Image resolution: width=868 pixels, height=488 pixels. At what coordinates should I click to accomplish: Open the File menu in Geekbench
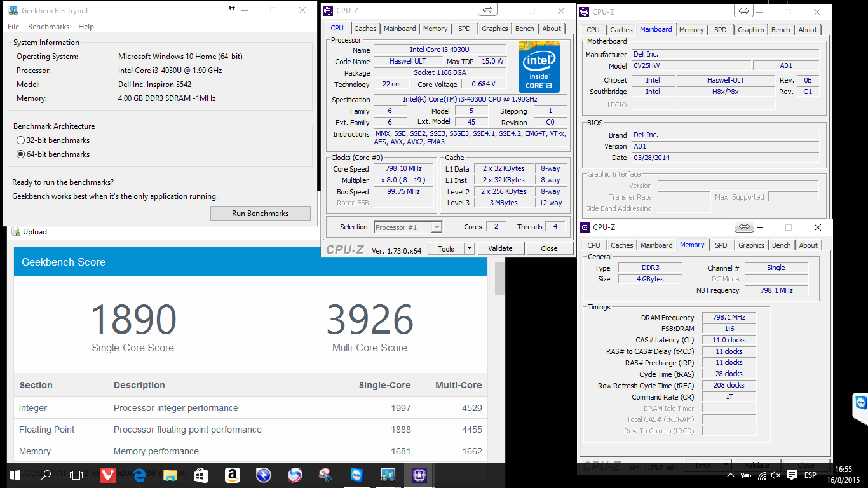[13, 27]
